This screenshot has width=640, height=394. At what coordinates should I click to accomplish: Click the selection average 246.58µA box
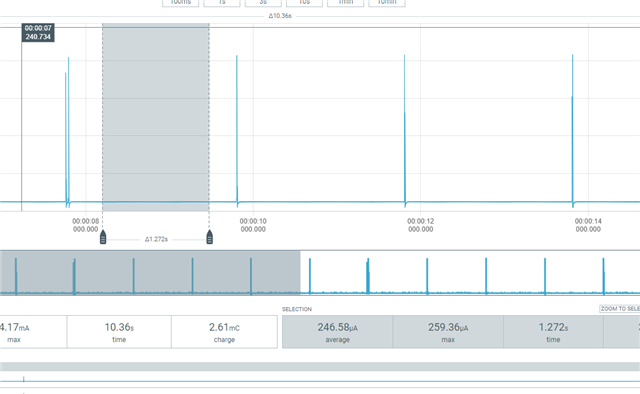[338, 332]
